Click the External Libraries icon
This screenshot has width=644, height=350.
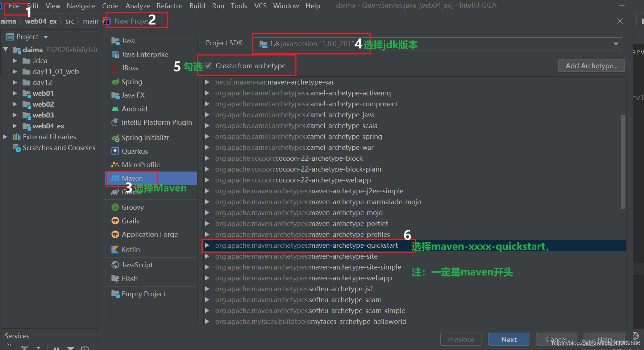coord(17,137)
